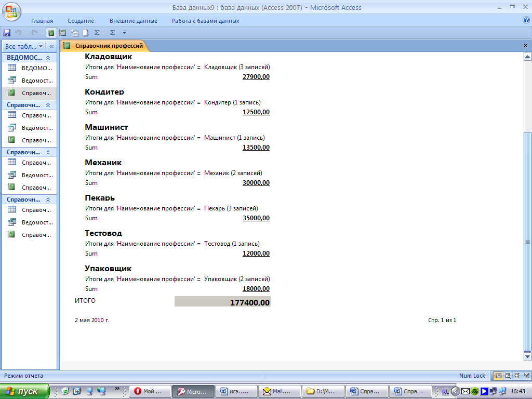Click green report icon on Справочник профессий tab
The height and width of the screenshot is (399, 532).
click(x=67, y=46)
